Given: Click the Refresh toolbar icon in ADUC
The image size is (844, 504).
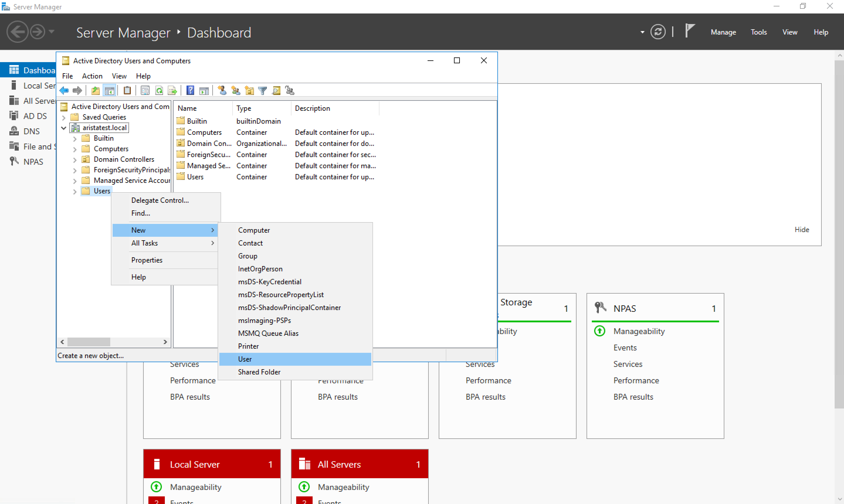Looking at the screenshot, I should pyautogui.click(x=159, y=91).
